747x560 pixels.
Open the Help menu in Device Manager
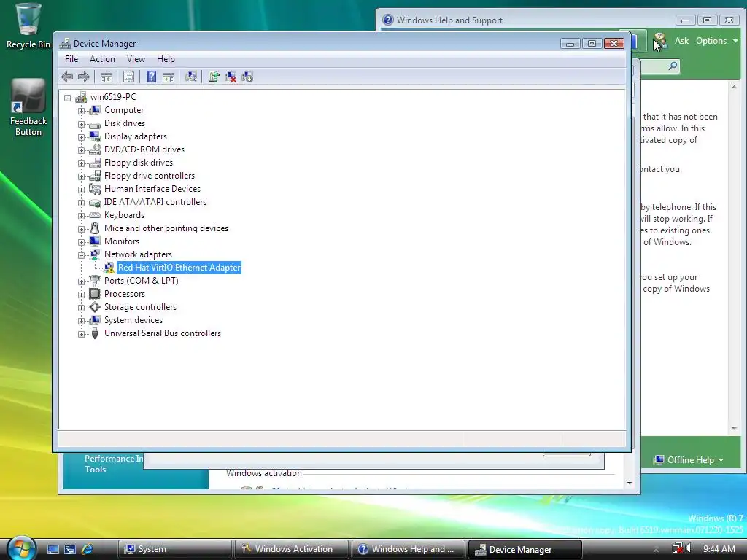[166, 59]
